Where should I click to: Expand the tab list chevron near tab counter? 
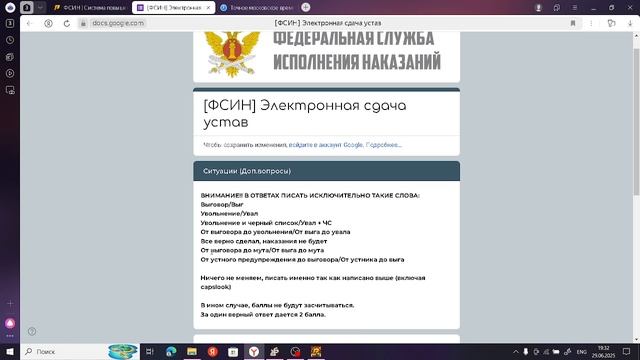pos(40,7)
